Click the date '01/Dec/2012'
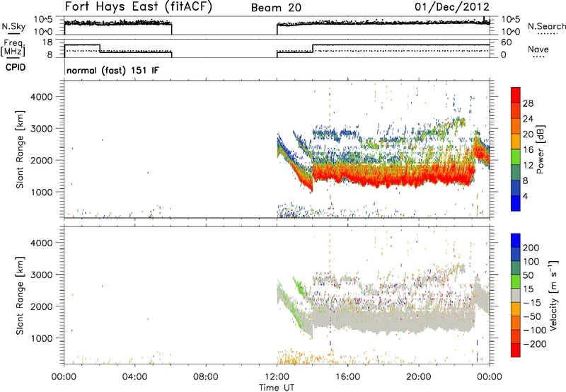Viewport: 566px width, 392px height. (452, 7)
